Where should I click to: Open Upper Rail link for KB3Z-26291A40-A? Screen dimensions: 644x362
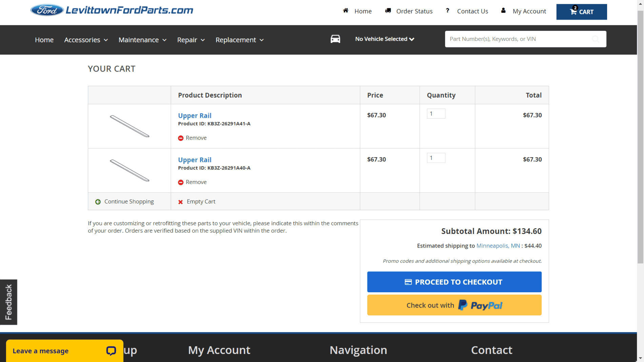(x=195, y=160)
